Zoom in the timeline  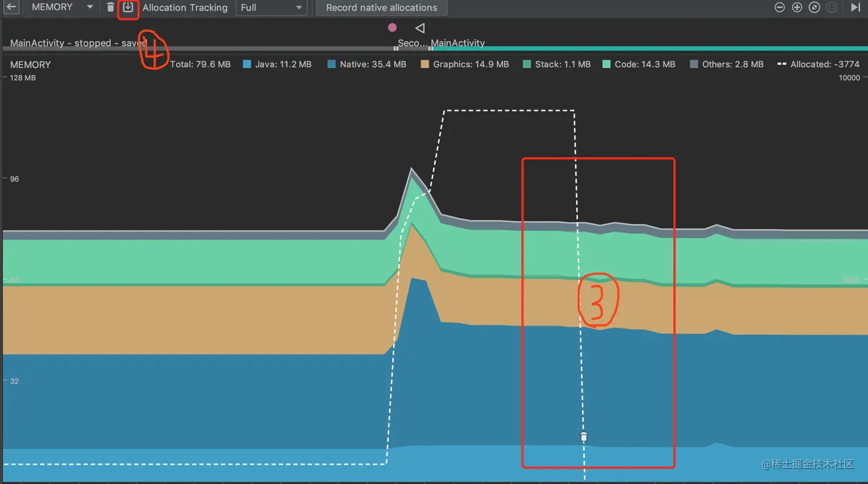pos(797,7)
